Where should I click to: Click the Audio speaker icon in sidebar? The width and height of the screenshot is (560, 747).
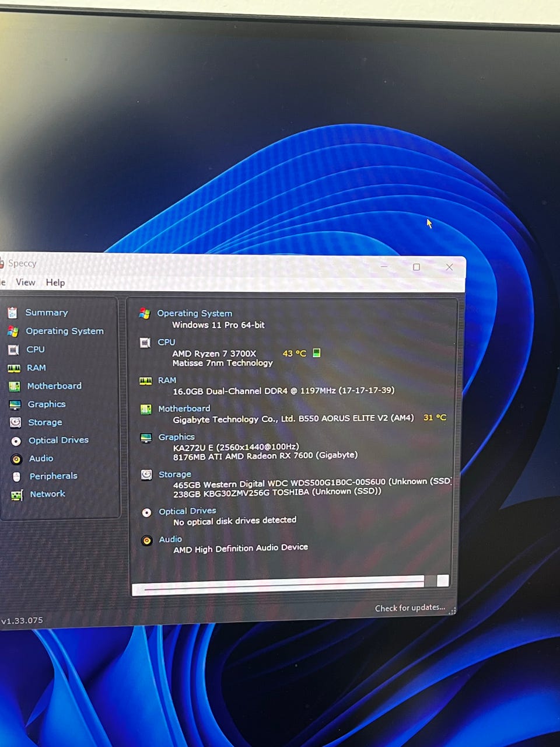[x=17, y=459]
